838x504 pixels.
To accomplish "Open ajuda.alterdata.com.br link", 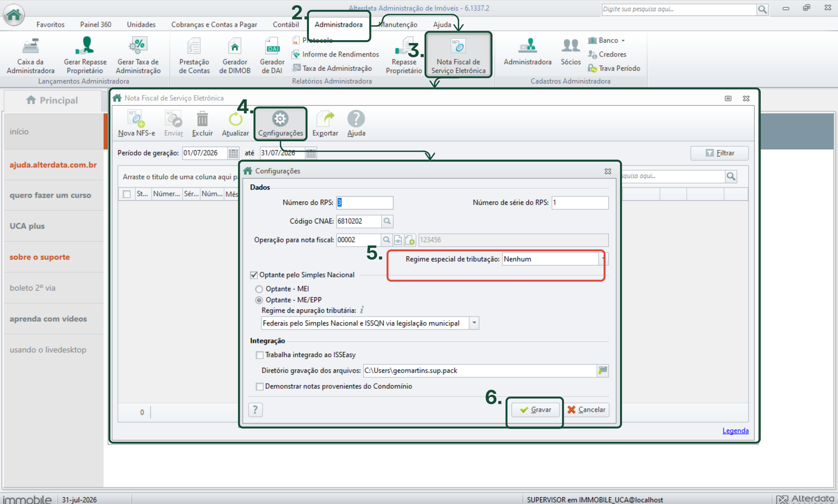I will point(53,165).
